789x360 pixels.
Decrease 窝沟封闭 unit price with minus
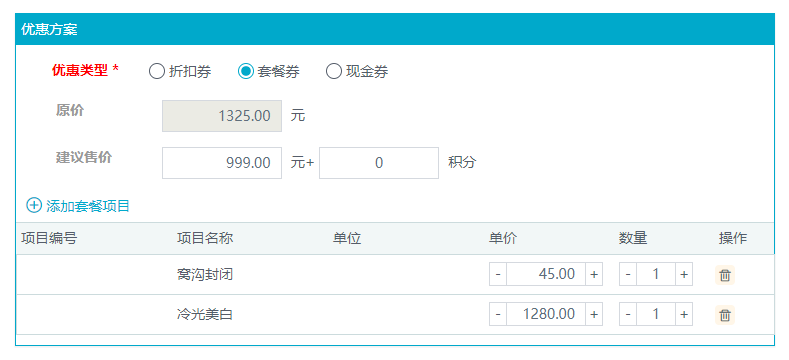[498, 274]
